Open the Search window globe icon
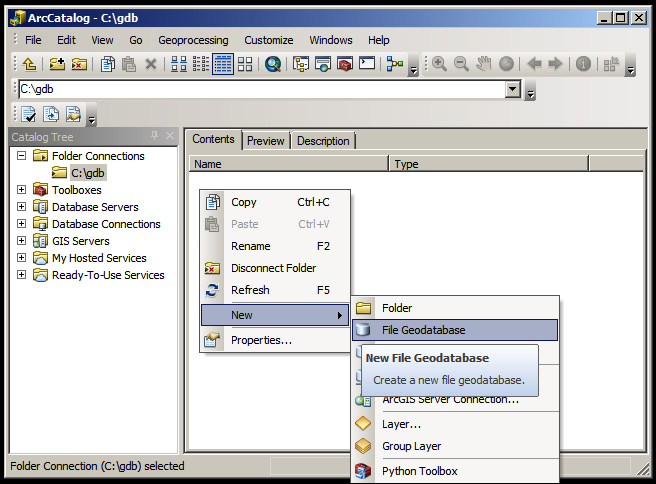 click(x=273, y=64)
